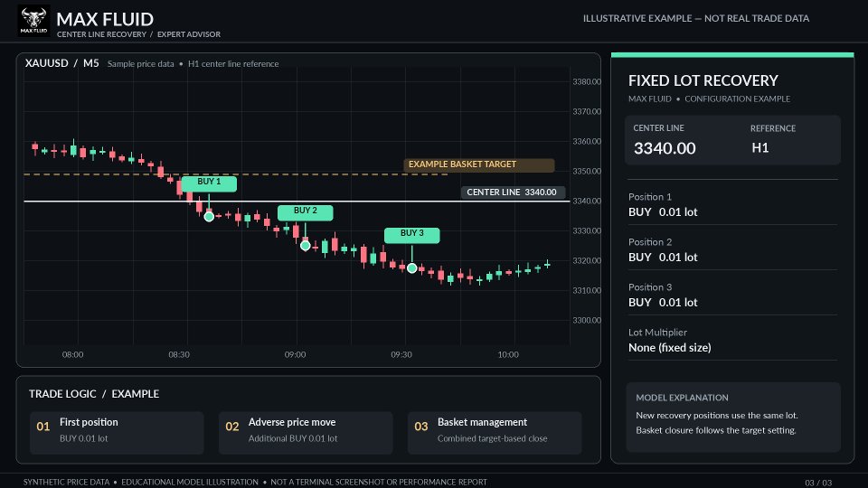Click the 3330.00 price axis label
The height and width of the screenshot is (488, 868).
[587, 230]
